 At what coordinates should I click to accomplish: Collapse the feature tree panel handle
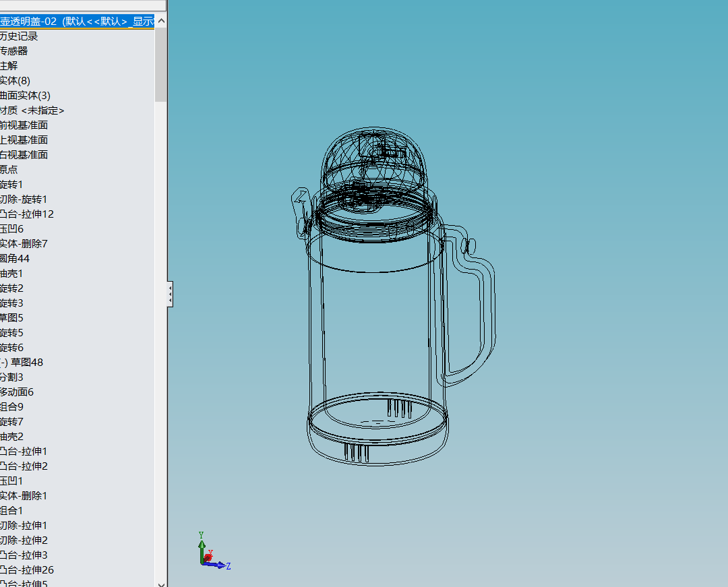coord(170,294)
